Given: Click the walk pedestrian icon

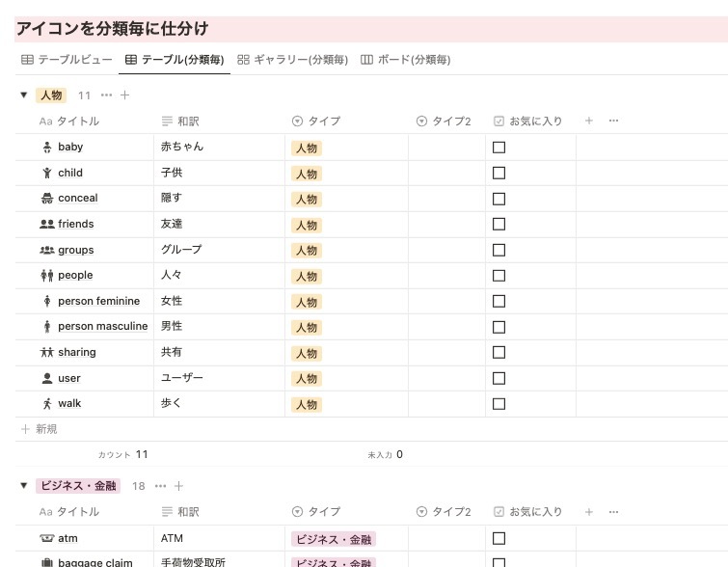Looking at the screenshot, I should 46,404.
